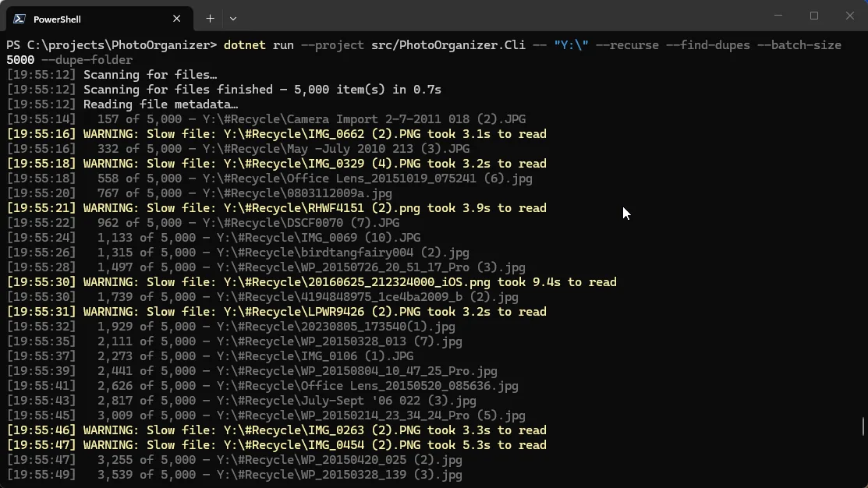Click the 'PS C:\projects\PhotoOrganizer>' prompt
This screenshot has width=868, height=488.
point(112,44)
